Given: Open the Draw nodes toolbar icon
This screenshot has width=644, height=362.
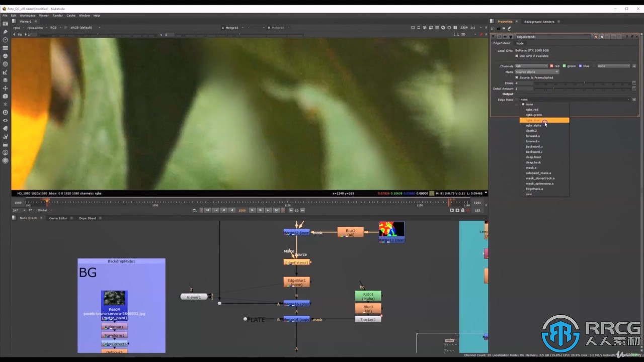Looking at the screenshot, I should 6,32.
